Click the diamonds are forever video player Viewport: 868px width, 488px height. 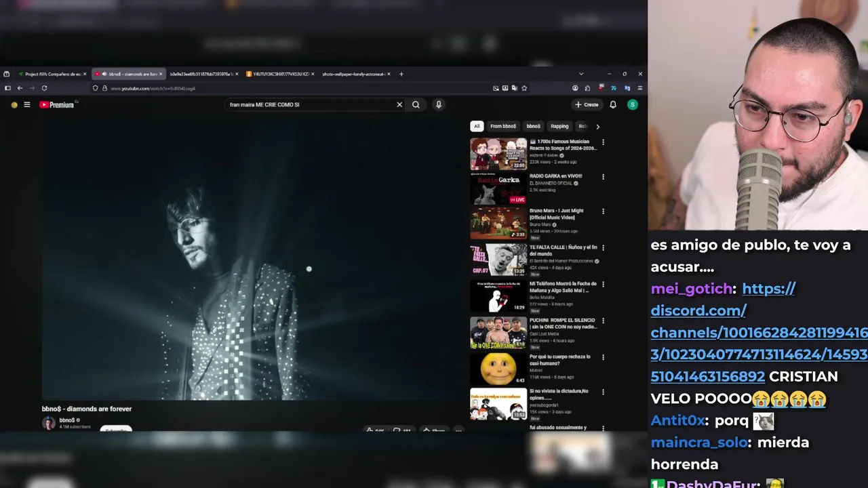click(x=252, y=261)
